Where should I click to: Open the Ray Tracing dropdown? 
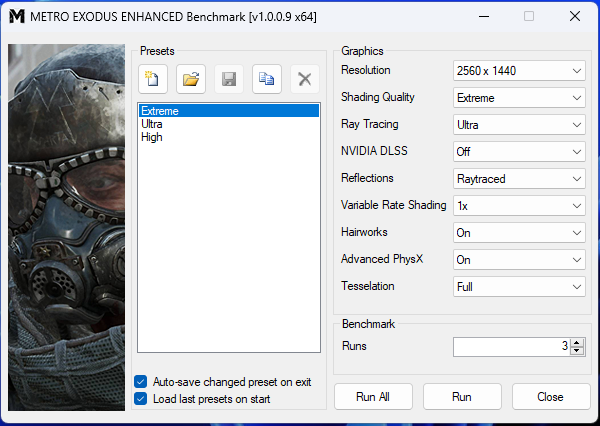click(519, 125)
